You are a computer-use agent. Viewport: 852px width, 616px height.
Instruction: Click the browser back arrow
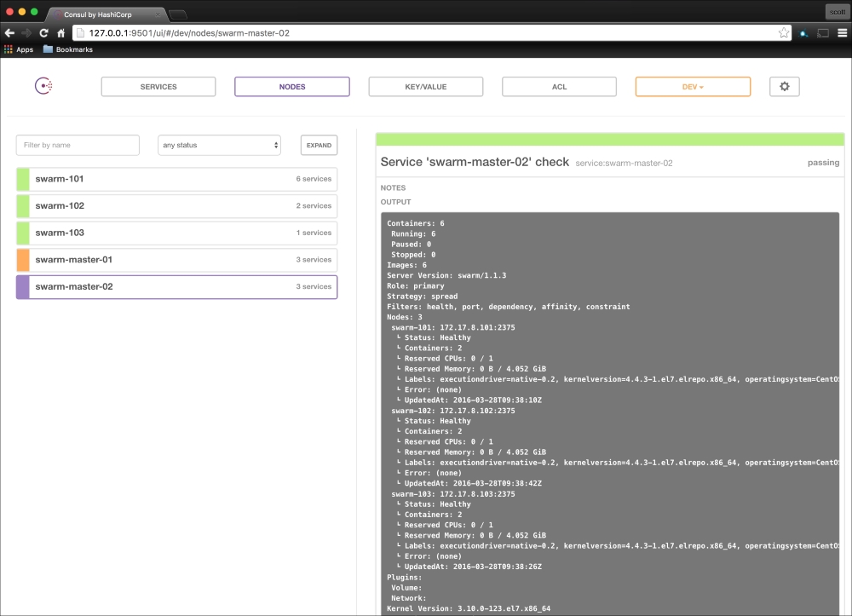(x=9, y=32)
